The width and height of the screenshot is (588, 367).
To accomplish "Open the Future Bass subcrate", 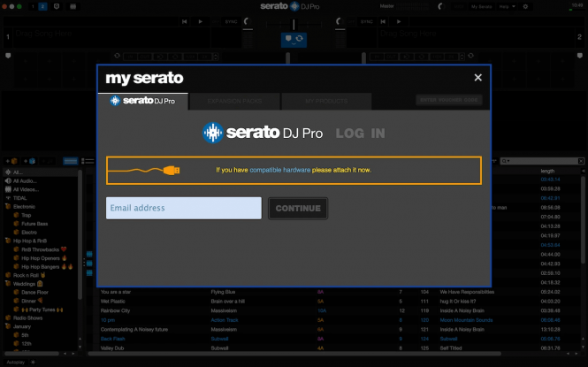I will tap(34, 224).
